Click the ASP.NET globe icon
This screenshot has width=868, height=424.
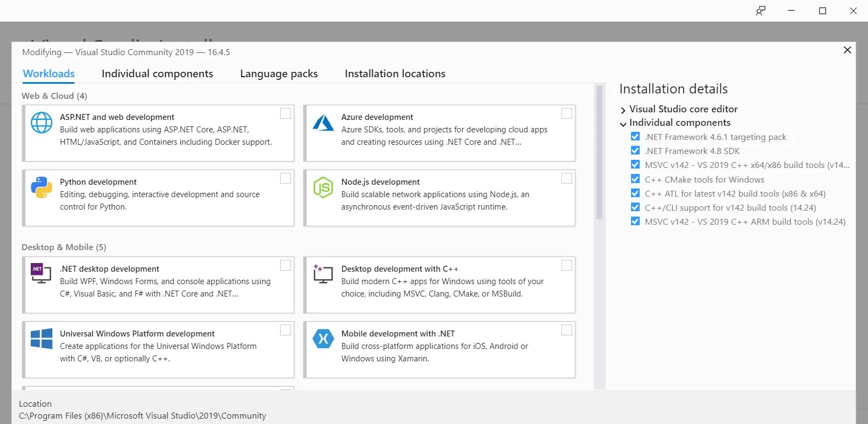tap(42, 123)
